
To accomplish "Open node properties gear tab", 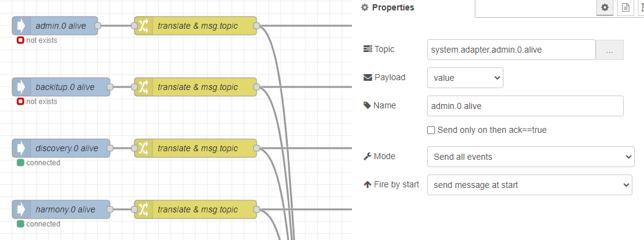I will tap(604, 7).
